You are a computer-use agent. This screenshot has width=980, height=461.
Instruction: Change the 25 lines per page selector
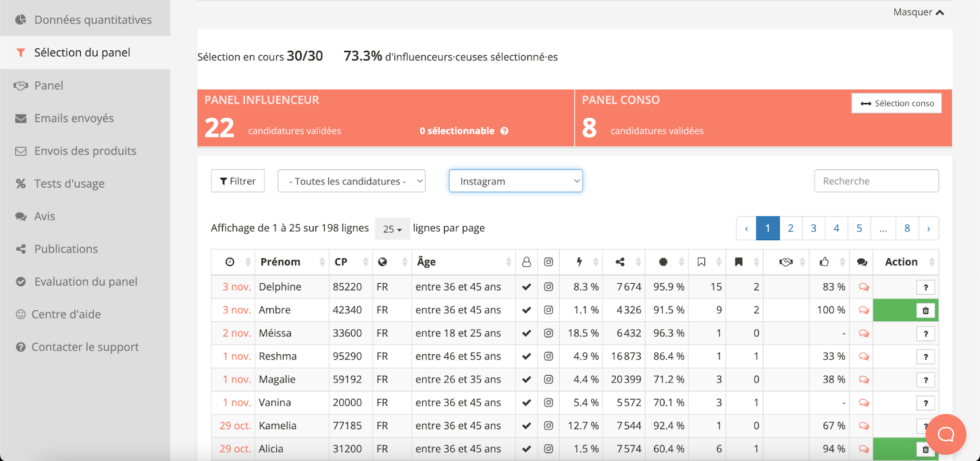pos(392,229)
